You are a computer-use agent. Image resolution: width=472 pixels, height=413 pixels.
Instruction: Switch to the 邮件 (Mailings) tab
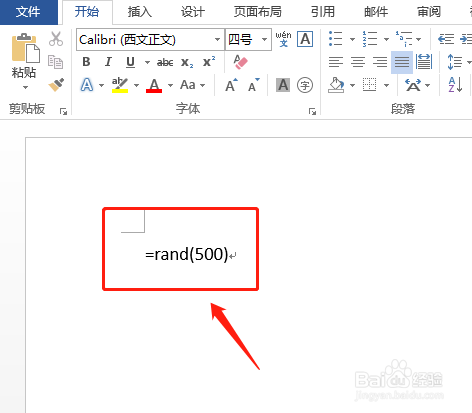(376, 12)
